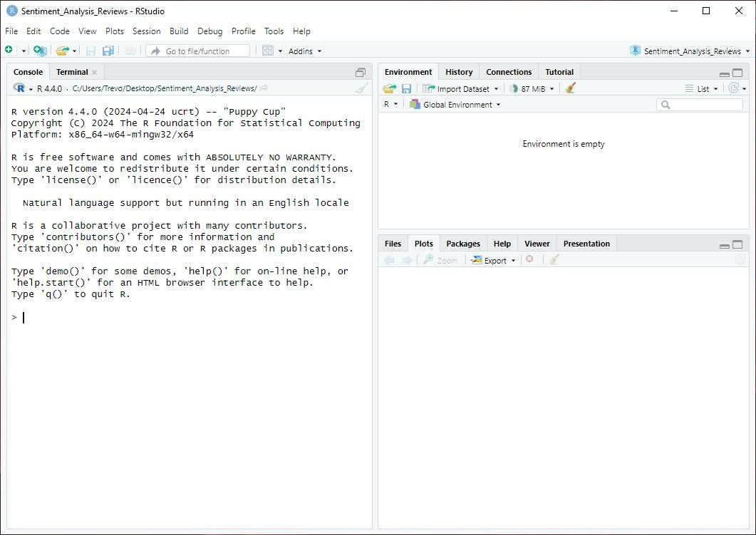The width and height of the screenshot is (756, 535).
Task: Click the Save current document icon
Action: pyautogui.click(x=90, y=51)
